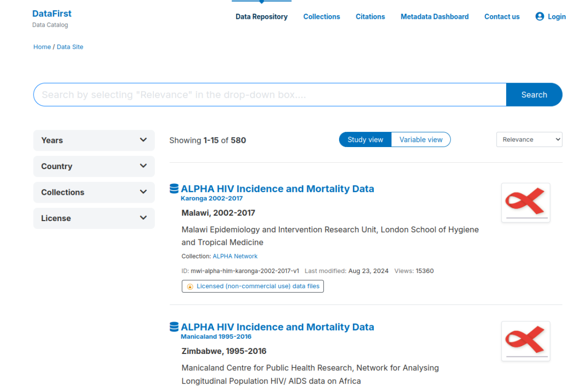This screenshot has width=588, height=392.
Task: Click the 'Views: 15360' text
Action: (x=414, y=271)
